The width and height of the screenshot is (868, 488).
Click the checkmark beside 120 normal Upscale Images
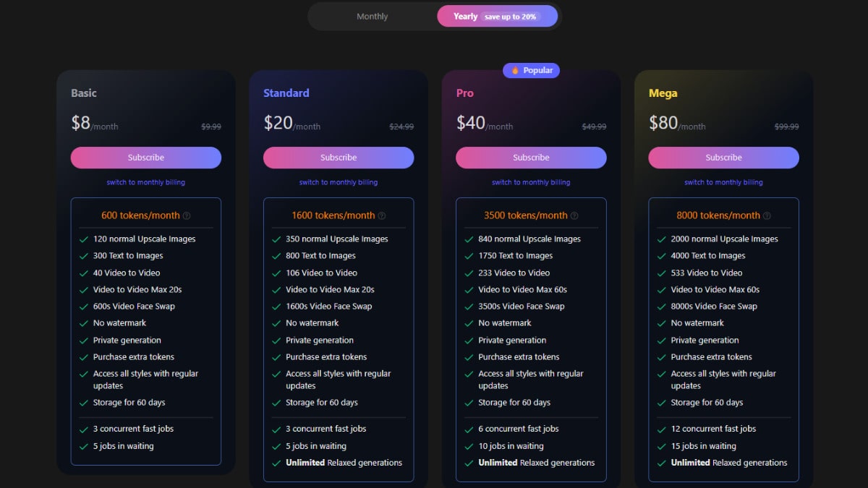(84, 239)
